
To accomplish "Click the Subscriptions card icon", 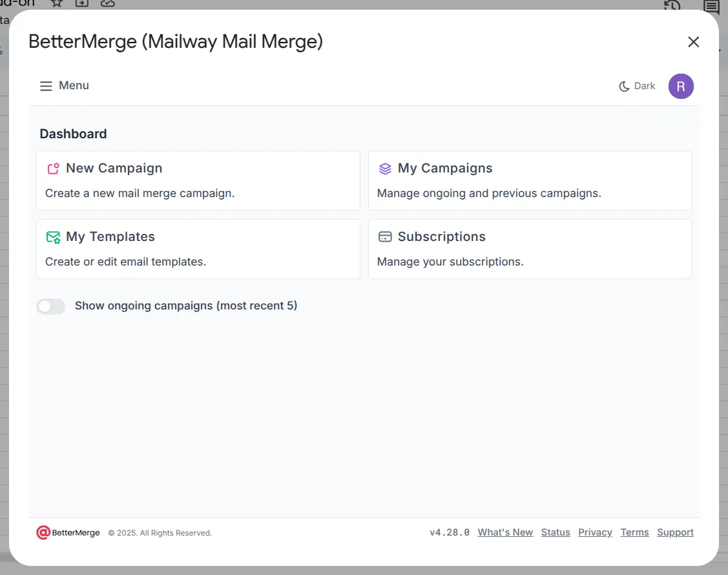I will tap(386, 236).
